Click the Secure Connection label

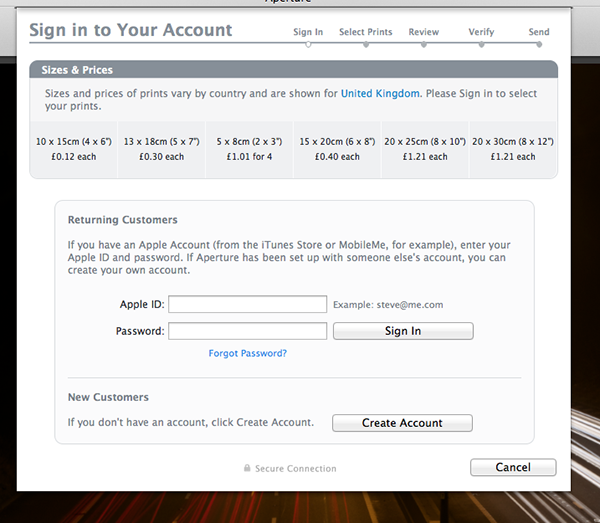click(296, 468)
